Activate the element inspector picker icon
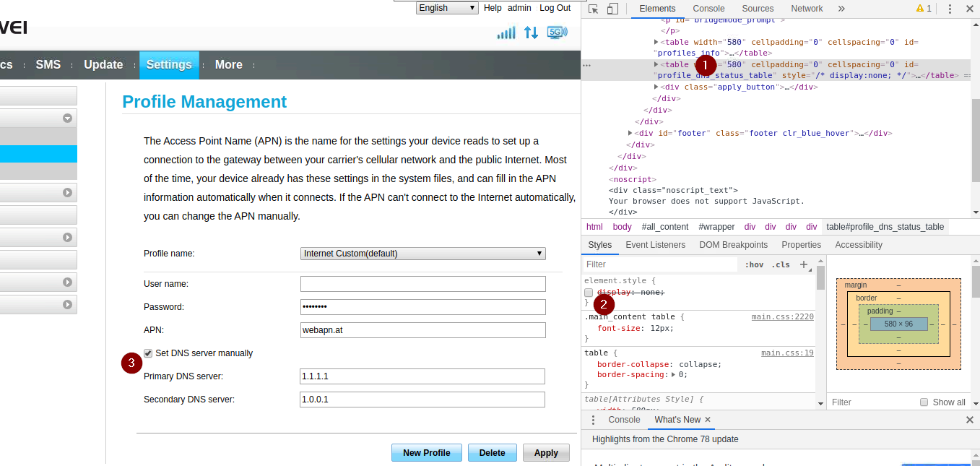Viewport: 980px width, 466px height. tap(593, 9)
